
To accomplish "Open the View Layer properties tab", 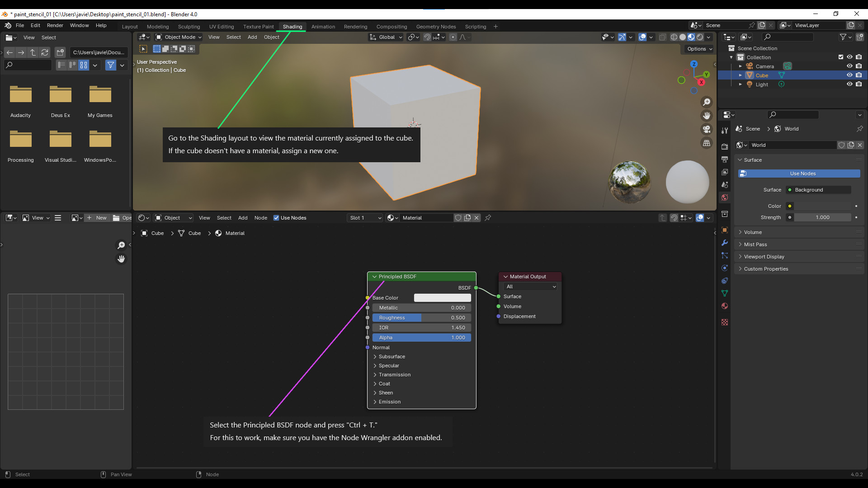I will 725,172.
